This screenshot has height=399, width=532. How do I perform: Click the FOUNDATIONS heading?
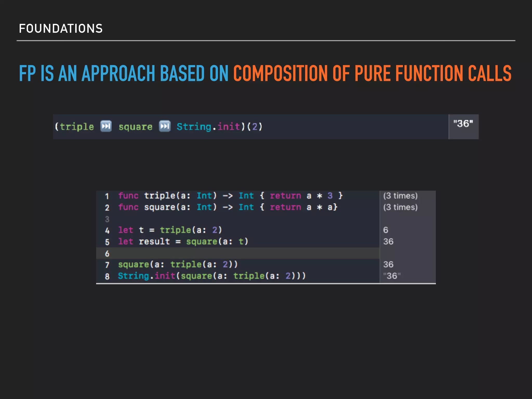[x=61, y=29]
